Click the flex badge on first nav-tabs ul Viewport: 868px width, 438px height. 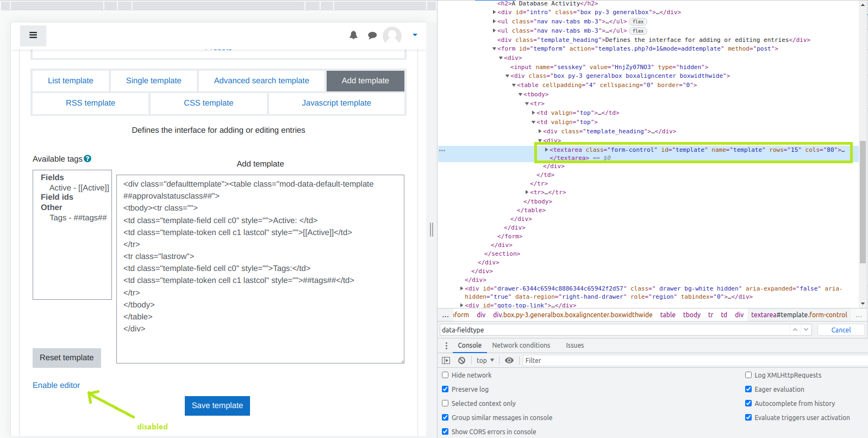click(x=638, y=22)
